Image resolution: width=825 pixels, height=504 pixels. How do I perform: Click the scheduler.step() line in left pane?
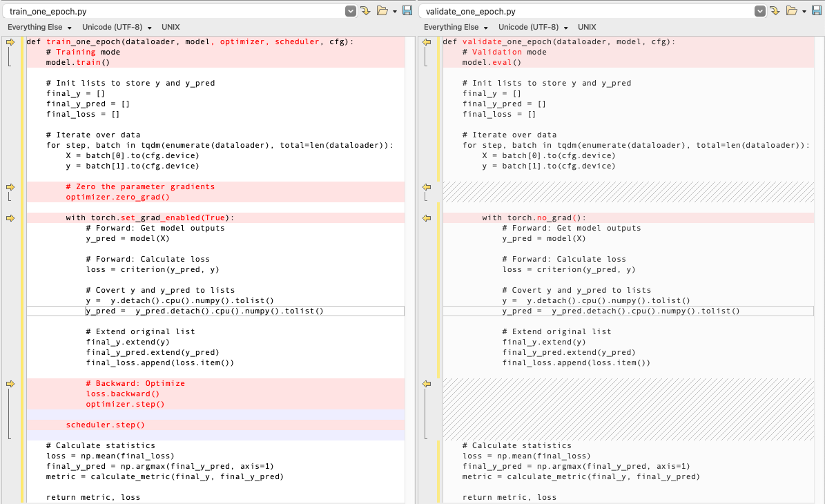(106, 425)
